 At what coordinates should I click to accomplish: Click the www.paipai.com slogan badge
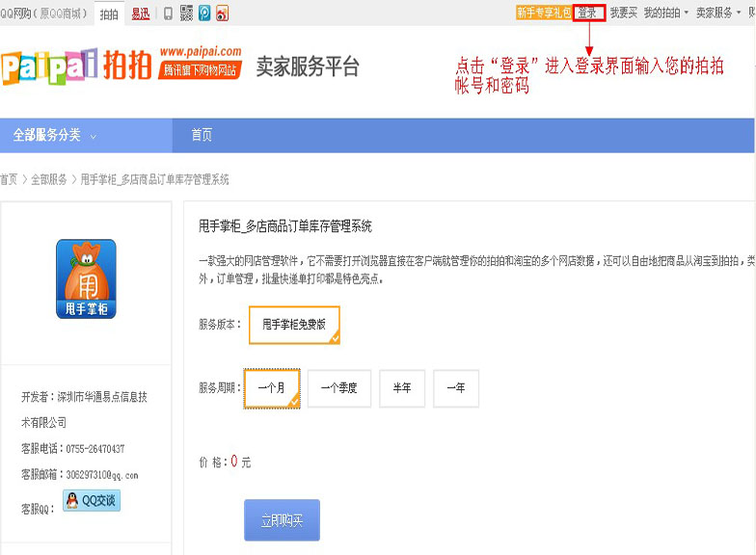coord(201,62)
